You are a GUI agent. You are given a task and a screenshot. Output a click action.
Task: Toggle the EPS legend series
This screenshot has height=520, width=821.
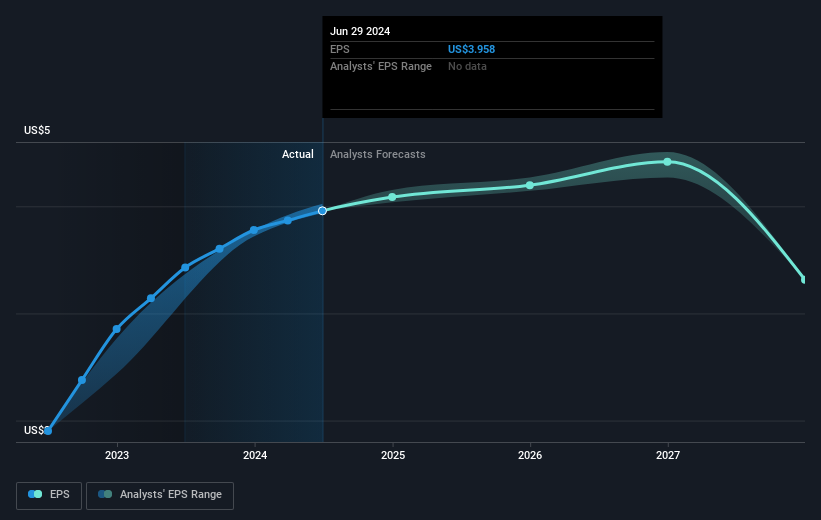pos(49,495)
